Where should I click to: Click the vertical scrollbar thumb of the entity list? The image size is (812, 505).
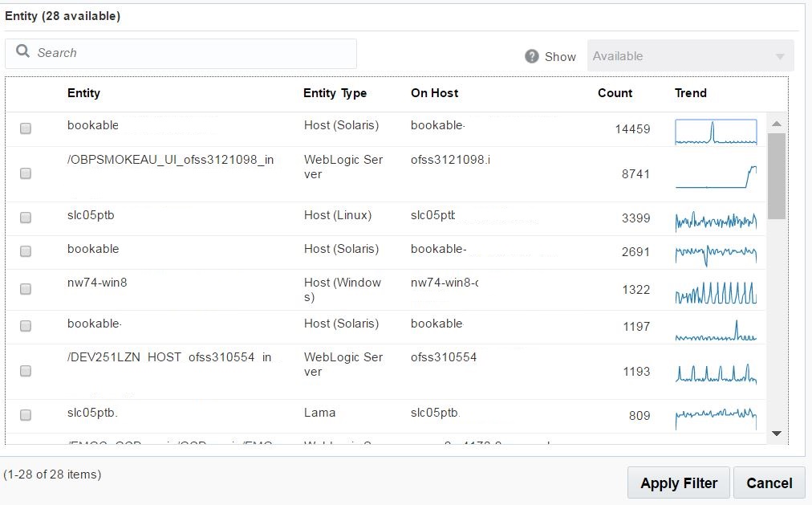pos(776,176)
